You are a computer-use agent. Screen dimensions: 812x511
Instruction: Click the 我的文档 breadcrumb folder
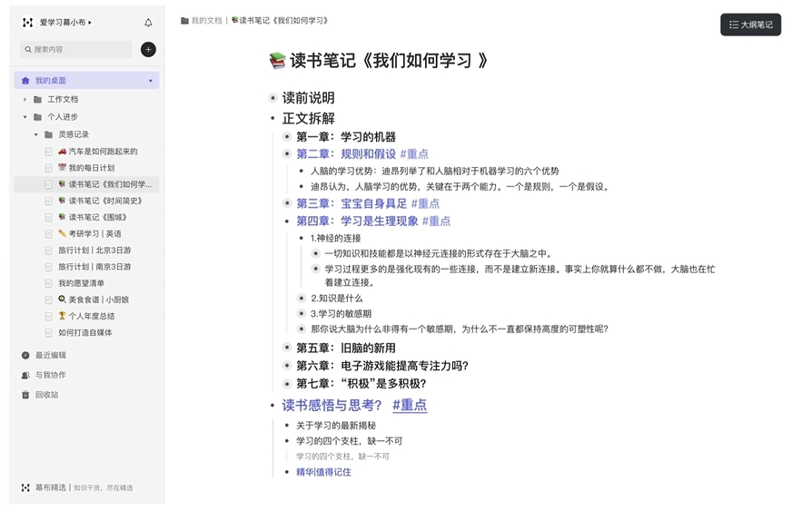coord(205,20)
